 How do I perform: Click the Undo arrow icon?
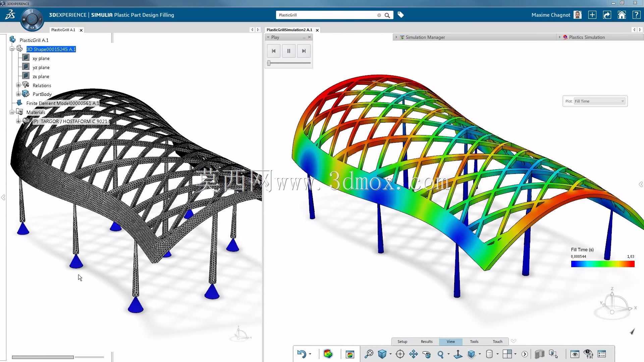(301, 354)
